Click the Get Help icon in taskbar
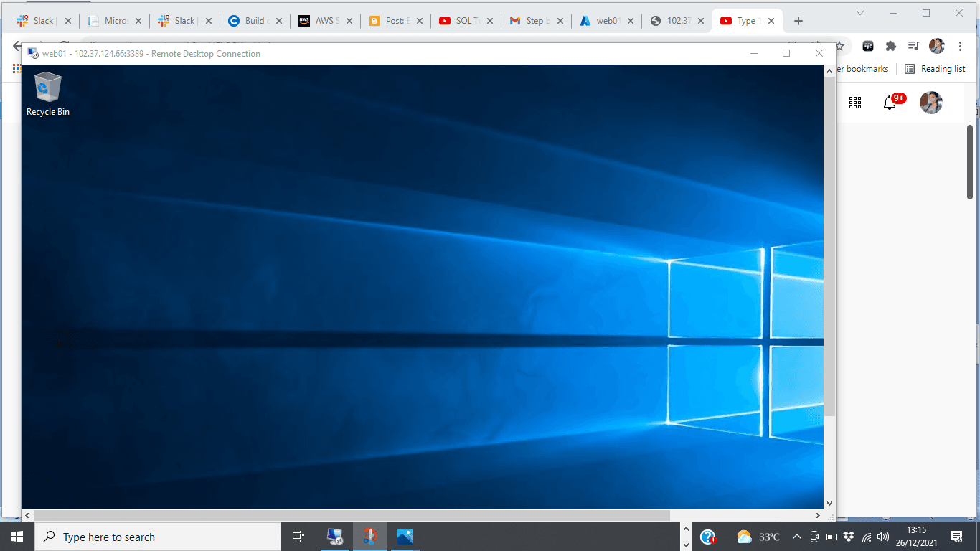 coord(708,537)
